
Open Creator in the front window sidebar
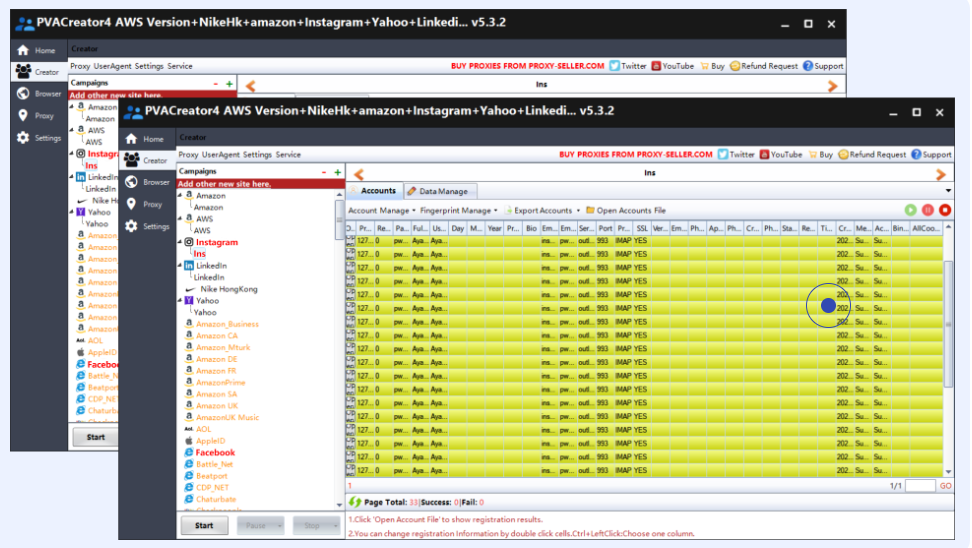click(x=146, y=160)
